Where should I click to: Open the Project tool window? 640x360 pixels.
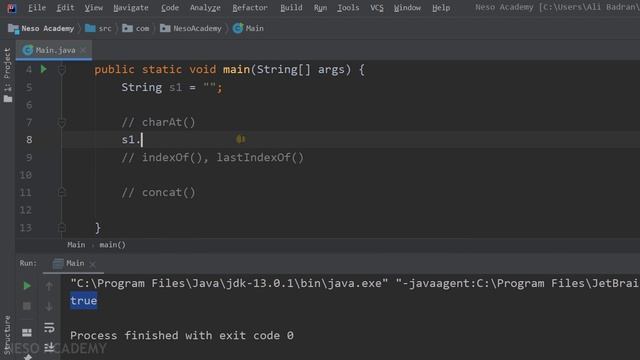(x=7, y=63)
